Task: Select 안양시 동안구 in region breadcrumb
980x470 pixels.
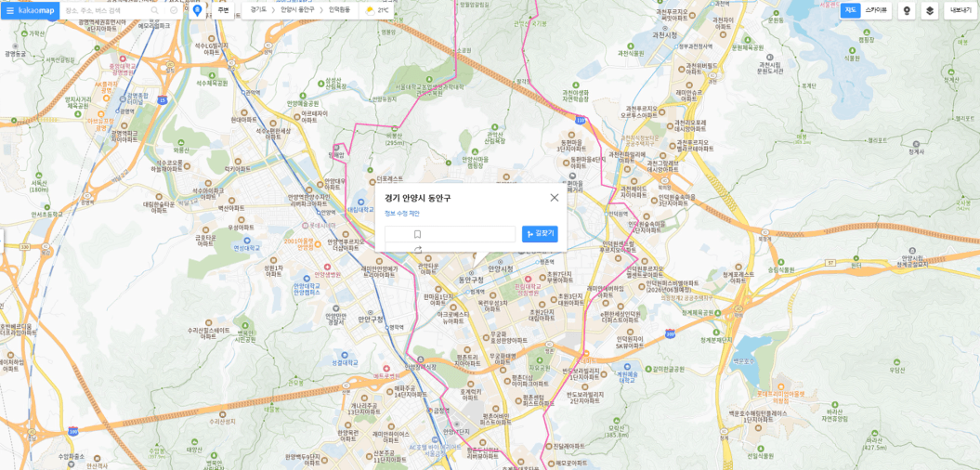Action: [x=297, y=10]
